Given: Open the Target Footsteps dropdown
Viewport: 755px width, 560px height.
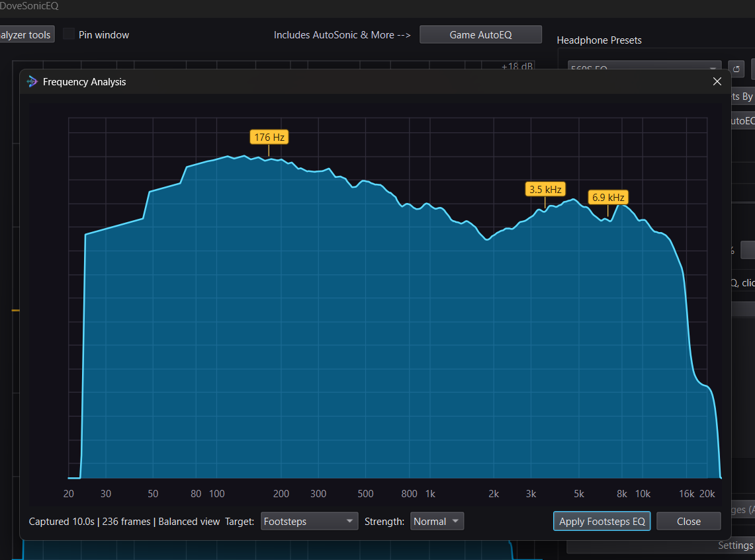Looking at the screenshot, I should [x=309, y=522].
